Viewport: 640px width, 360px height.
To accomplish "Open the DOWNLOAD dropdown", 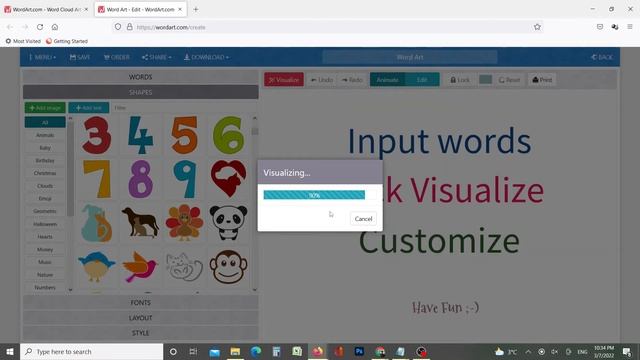I will click(x=206, y=57).
